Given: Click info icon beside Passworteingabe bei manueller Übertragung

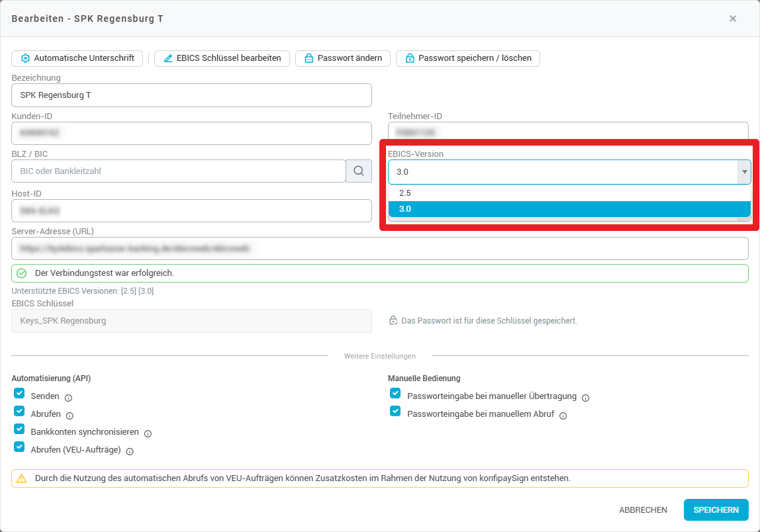Looking at the screenshot, I should (585, 398).
